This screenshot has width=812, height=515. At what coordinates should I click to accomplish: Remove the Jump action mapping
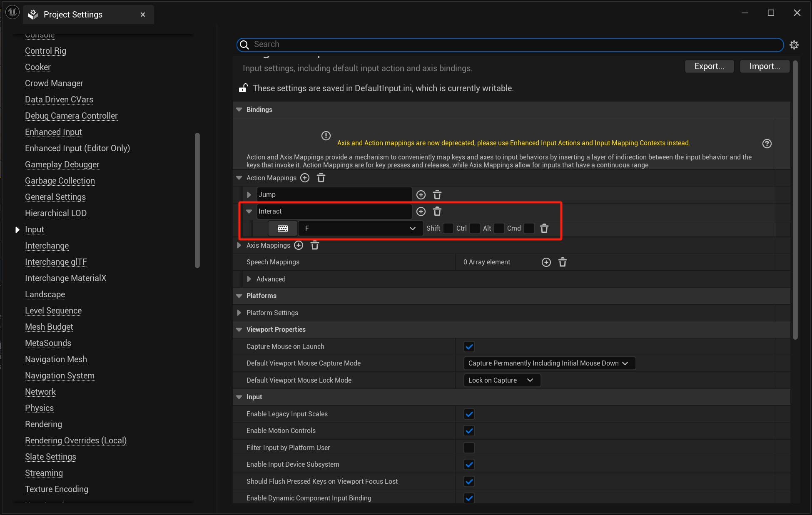[x=437, y=195]
